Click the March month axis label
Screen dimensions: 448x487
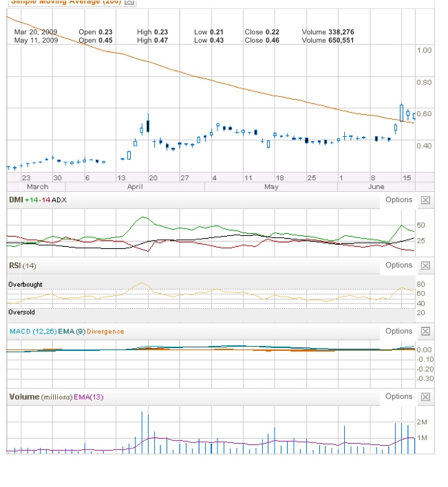point(37,186)
